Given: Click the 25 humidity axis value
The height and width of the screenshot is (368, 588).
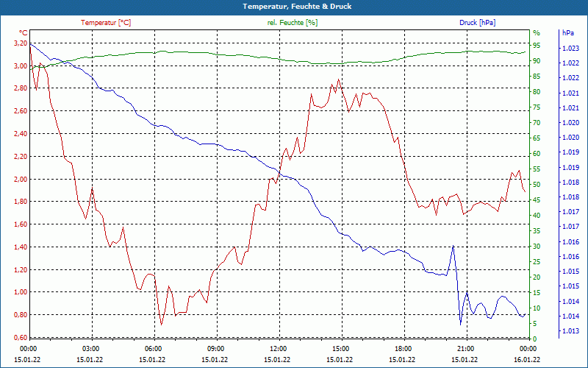Looking at the screenshot, I should [537, 262].
